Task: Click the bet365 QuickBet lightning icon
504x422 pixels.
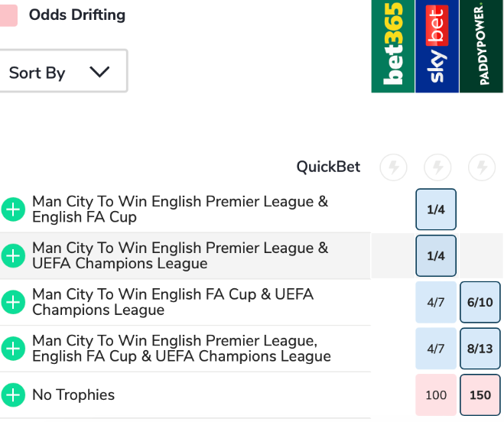Action: pyautogui.click(x=393, y=167)
